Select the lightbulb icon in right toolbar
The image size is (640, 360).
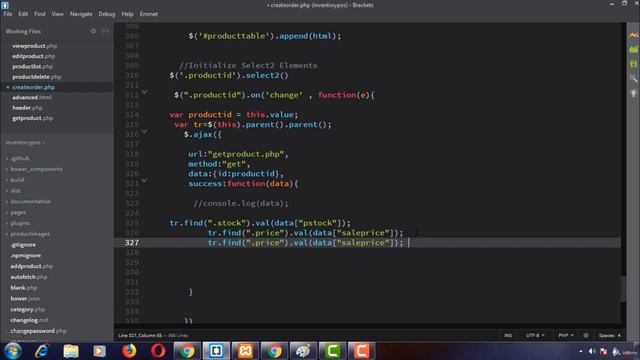pyautogui.click(x=633, y=93)
